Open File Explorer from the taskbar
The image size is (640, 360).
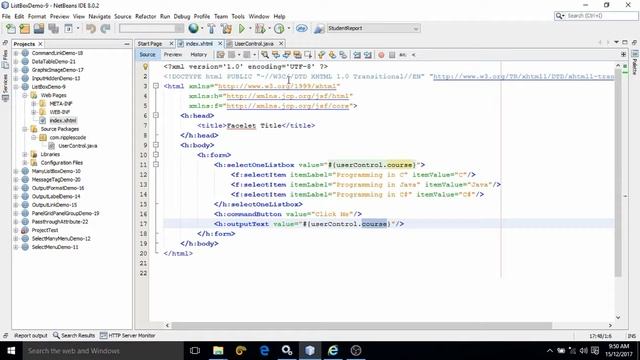point(218,351)
